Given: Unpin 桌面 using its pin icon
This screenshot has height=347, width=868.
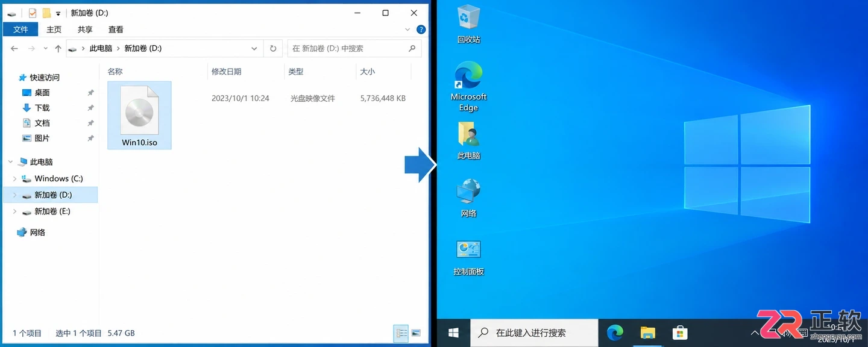Looking at the screenshot, I should click(90, 93).
